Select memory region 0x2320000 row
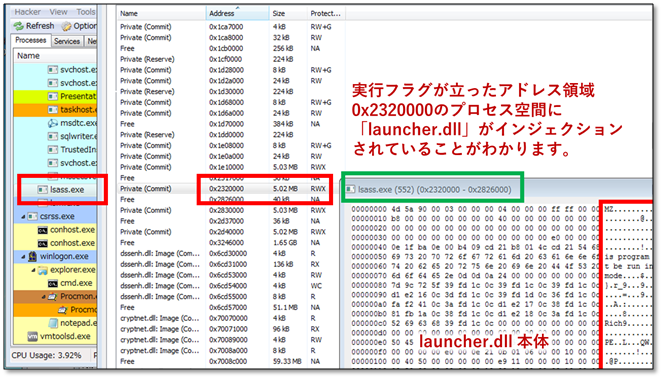Screen dimensions: 662x378 pyautogui.click(x=228, y=189)
